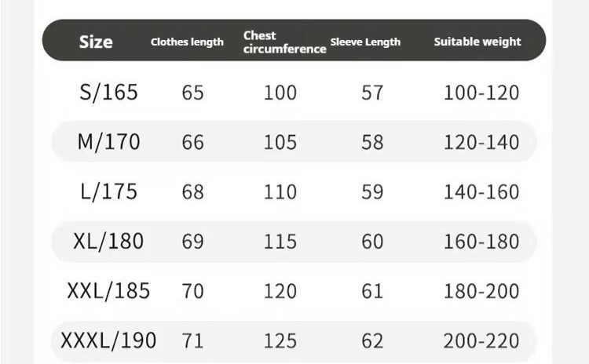
Task: Select the M/170 size row label
Action: click(x=108, y=142)
